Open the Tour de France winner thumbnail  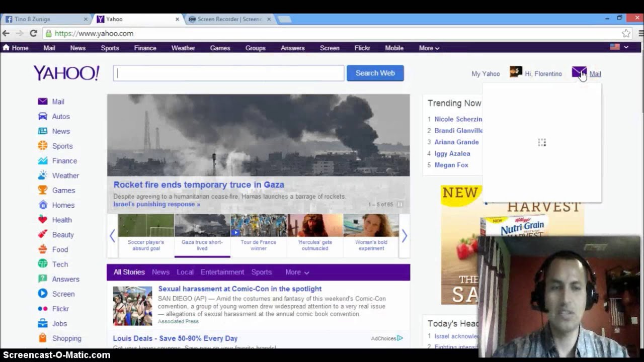point(259,235)
